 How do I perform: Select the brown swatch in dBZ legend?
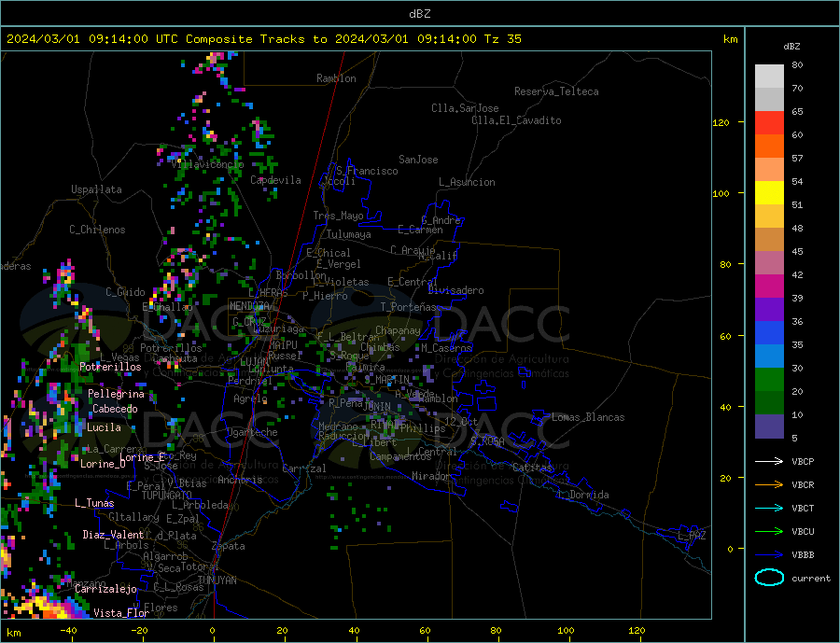769,240
